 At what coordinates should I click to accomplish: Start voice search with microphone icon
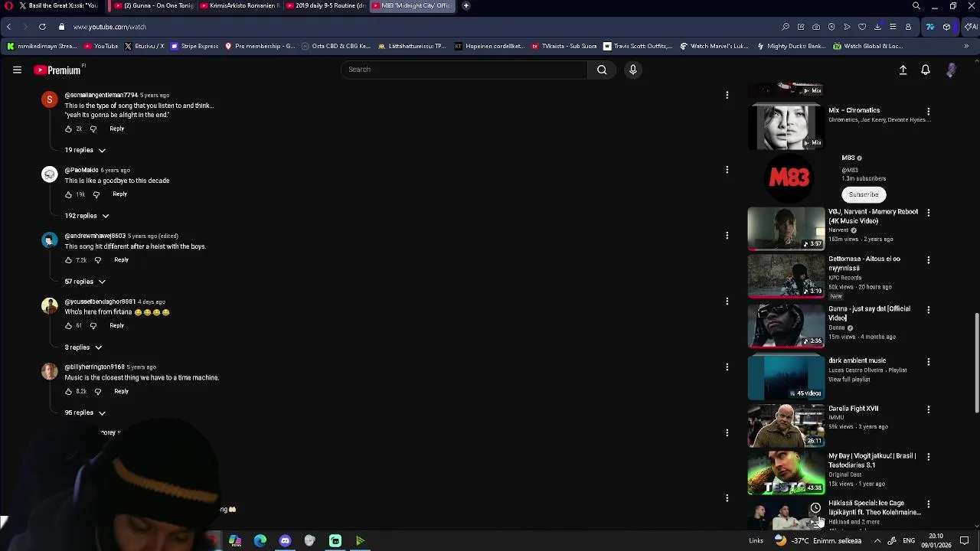(x=632, y=70)
